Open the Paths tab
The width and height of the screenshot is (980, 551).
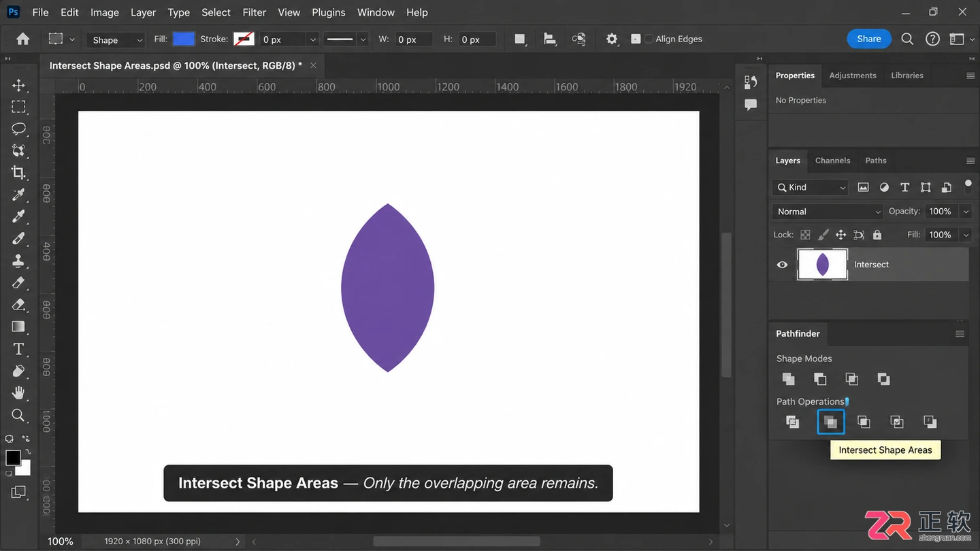tap(876, 161)
